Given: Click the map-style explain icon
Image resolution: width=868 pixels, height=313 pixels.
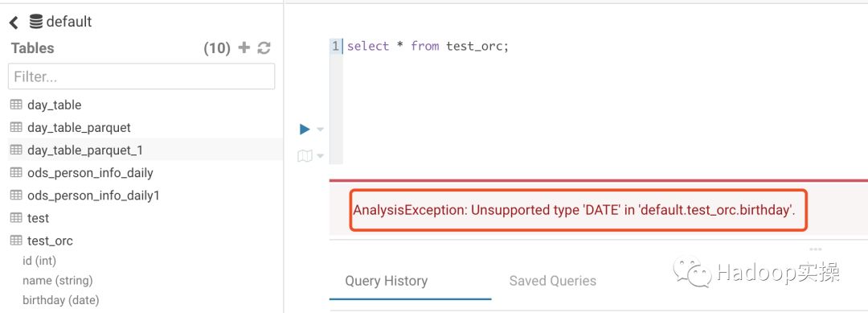Looking at the screenshot, I should pos(305,156).
